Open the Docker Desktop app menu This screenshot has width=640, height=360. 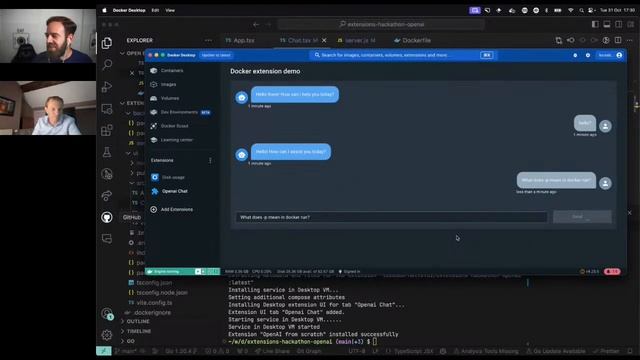coord(129,10)
